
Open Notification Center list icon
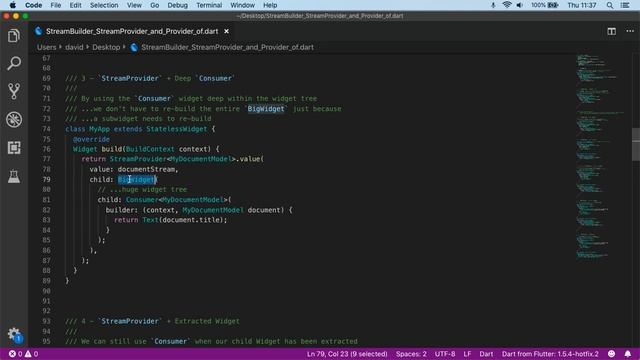point(625,5)
